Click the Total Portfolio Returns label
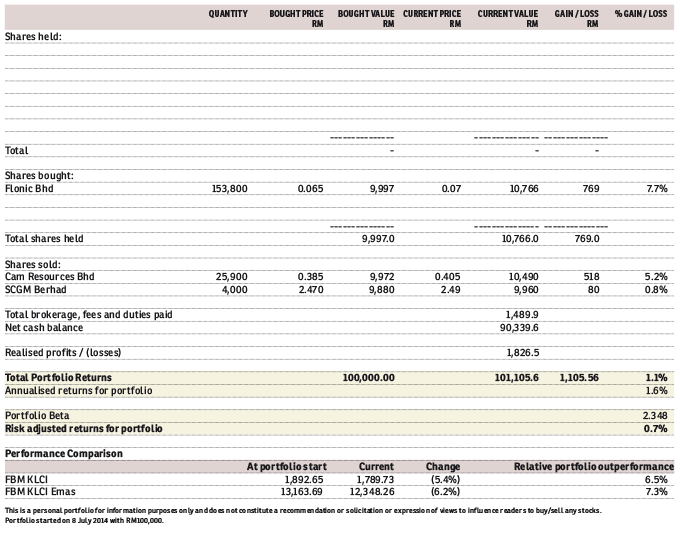This screenshot has width=680, height=536. [58, 377]
